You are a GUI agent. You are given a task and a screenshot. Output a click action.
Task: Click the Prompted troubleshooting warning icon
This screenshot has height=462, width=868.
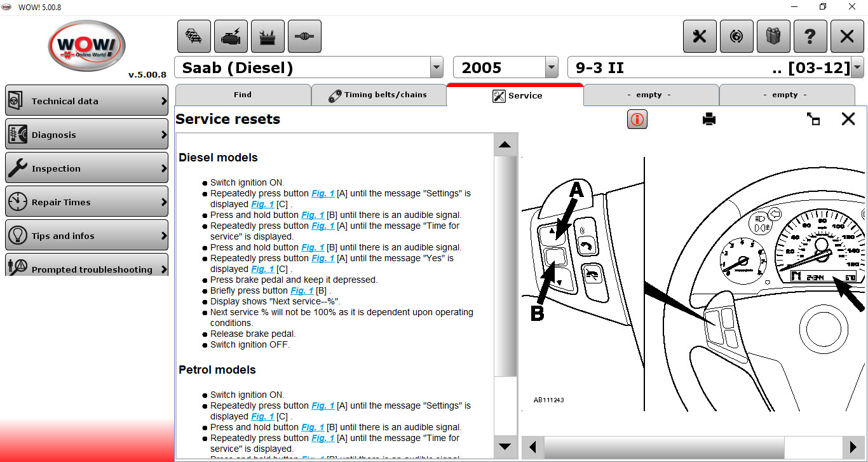(x=17, y=268)
